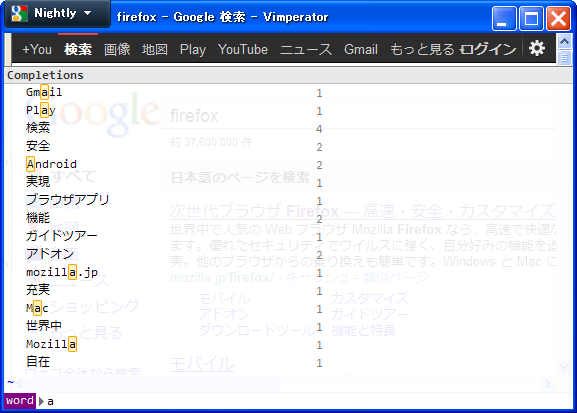Select the ガイドツアー completion row
The height and width of the screenshot is (413, 577).
[x=288, y=236]
